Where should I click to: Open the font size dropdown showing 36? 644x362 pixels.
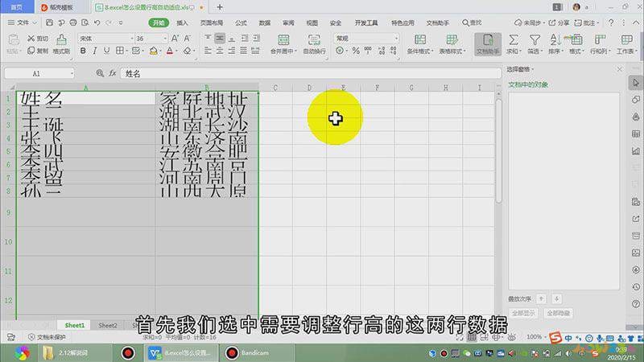[x=165, y=38]
